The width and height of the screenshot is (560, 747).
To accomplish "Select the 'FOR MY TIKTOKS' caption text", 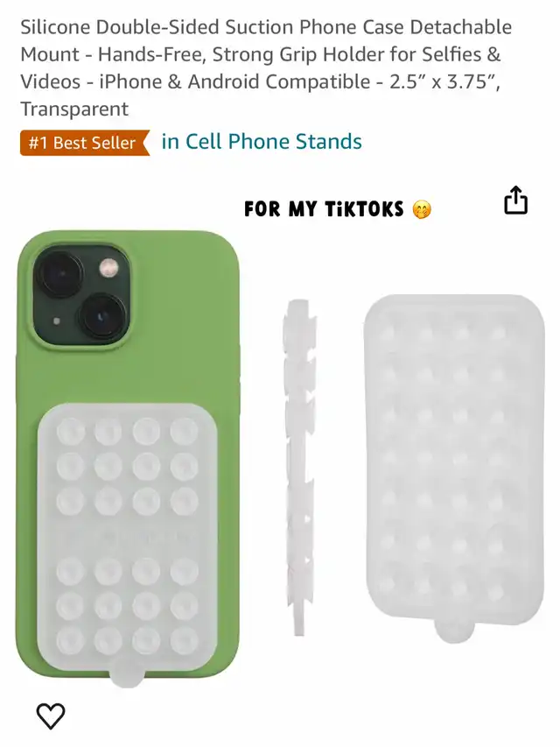I will 324,209.
